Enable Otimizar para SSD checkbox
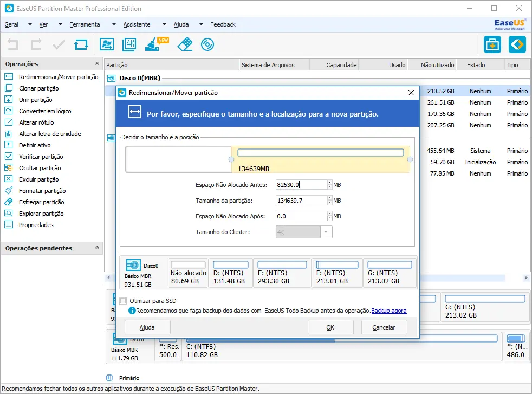532x394 pixels. [x=123, y=301]
